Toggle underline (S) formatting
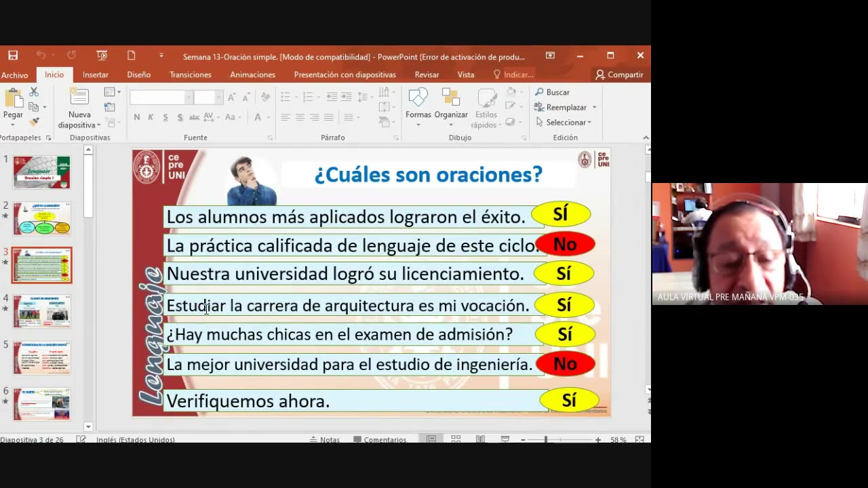868x488 pixels. coord(165,117)
